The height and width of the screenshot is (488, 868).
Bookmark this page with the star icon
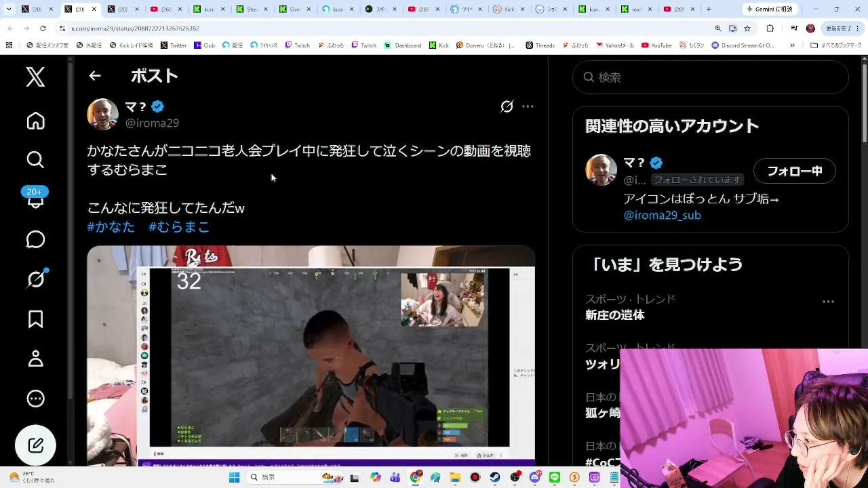(747, 28)
